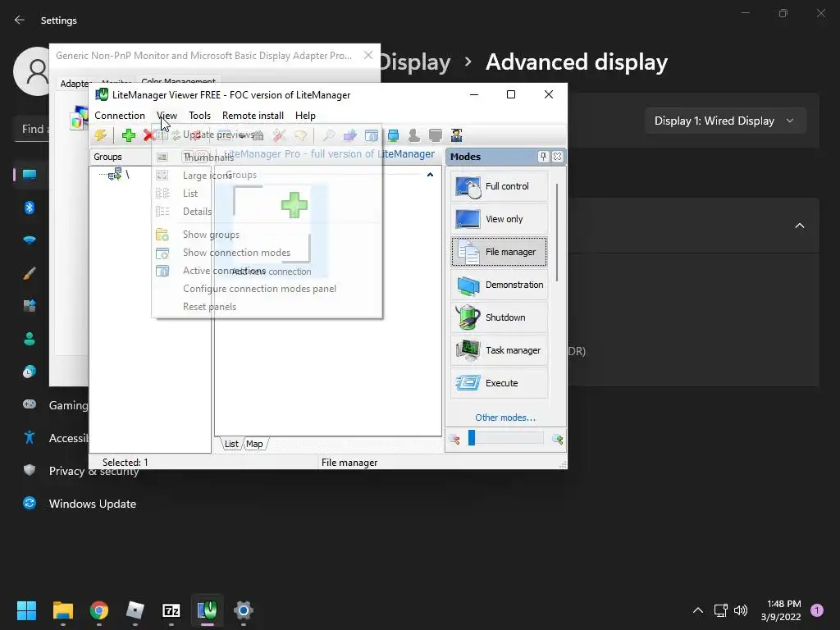Go back in Settings with arrow

point(20,20)
